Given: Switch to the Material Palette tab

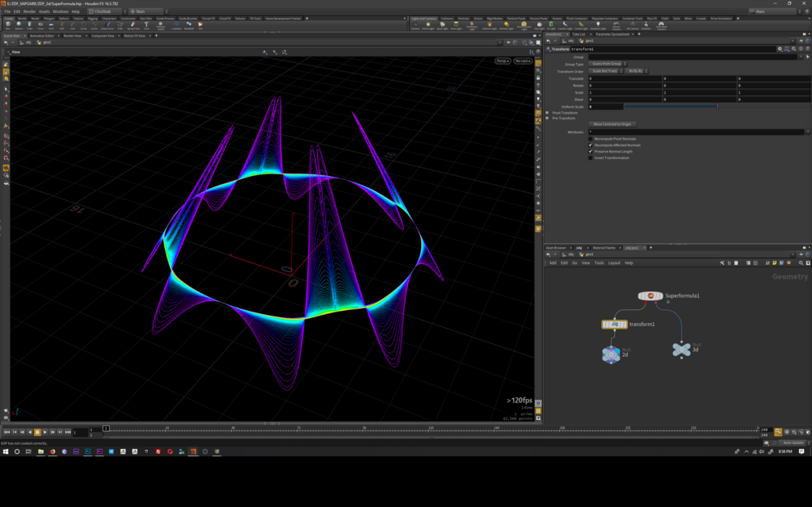Looking at the screenshot, I should (604, 248).
